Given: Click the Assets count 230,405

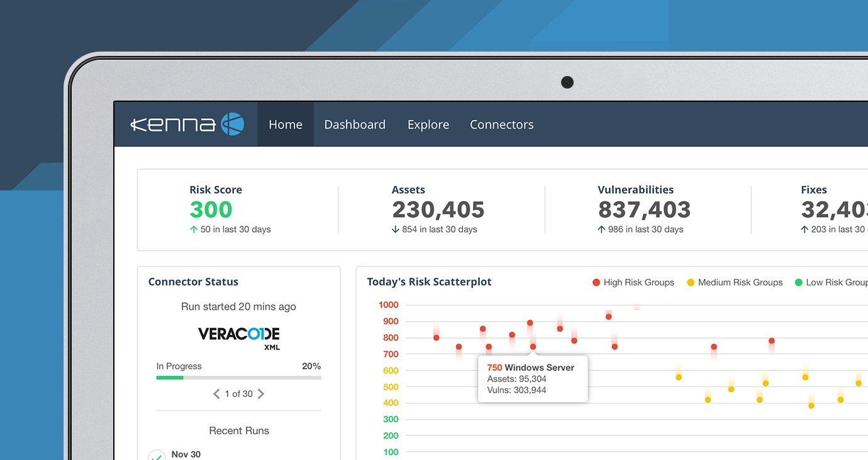Looking at the screenshot, I should click(438, 209).
